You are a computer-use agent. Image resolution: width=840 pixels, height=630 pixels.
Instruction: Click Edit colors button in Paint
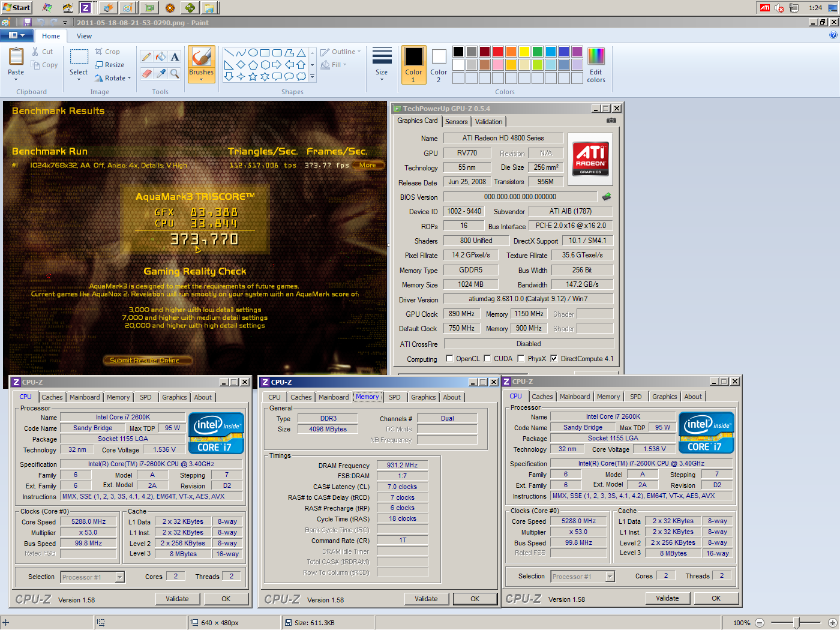point(596,65)
